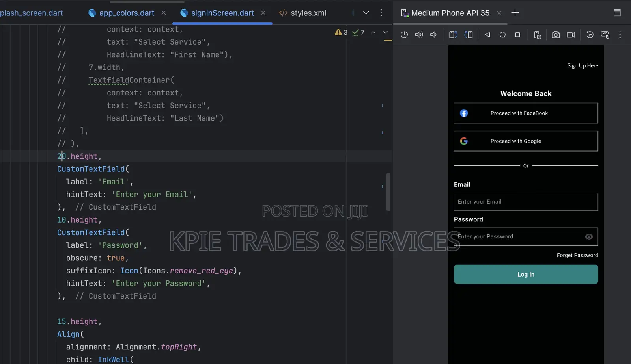Image resolution: width=631 pixels, height=364 pixels.
Task: Tap the emulator Back triangle button
Action: (487, 35)
